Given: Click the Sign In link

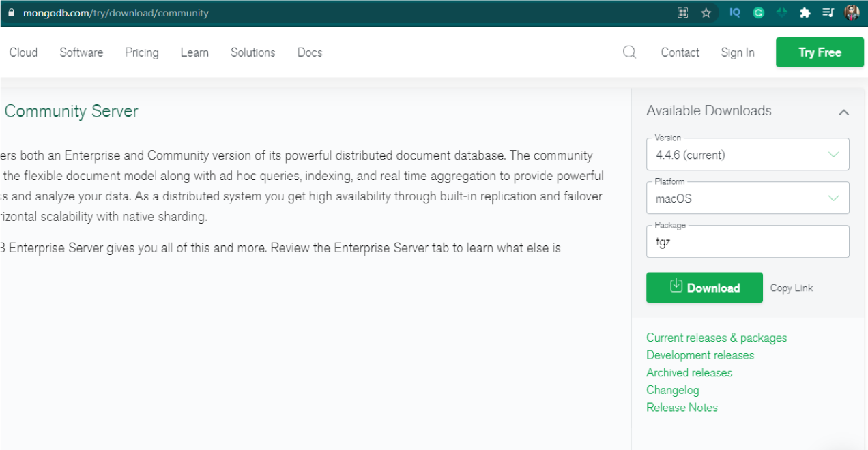Looking at the screenshot, I should pyautogui.click(x=738, y=52).
